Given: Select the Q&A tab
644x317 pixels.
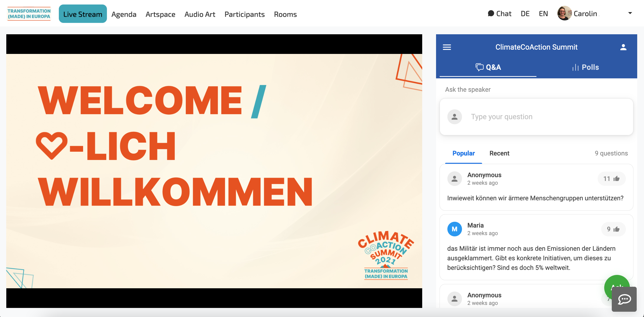Looking at the screenshot, I should point(488,67).
